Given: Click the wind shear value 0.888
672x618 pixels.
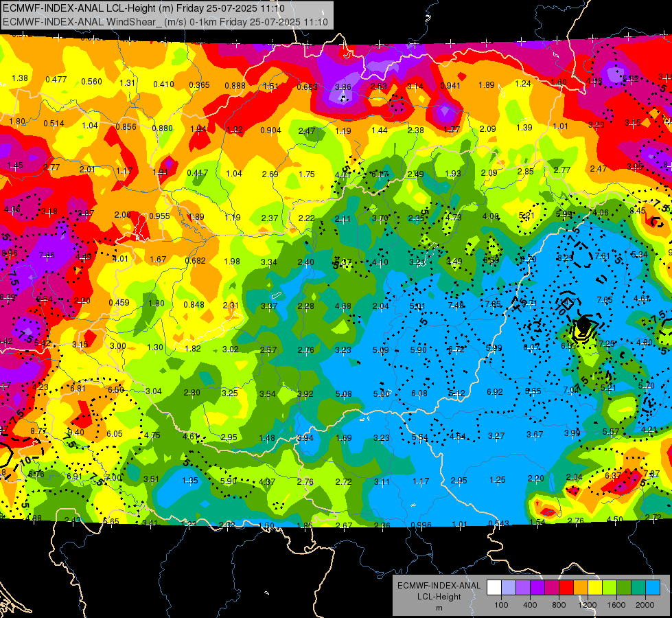Looking at the screenshot, I should click(x=235, y=86).
